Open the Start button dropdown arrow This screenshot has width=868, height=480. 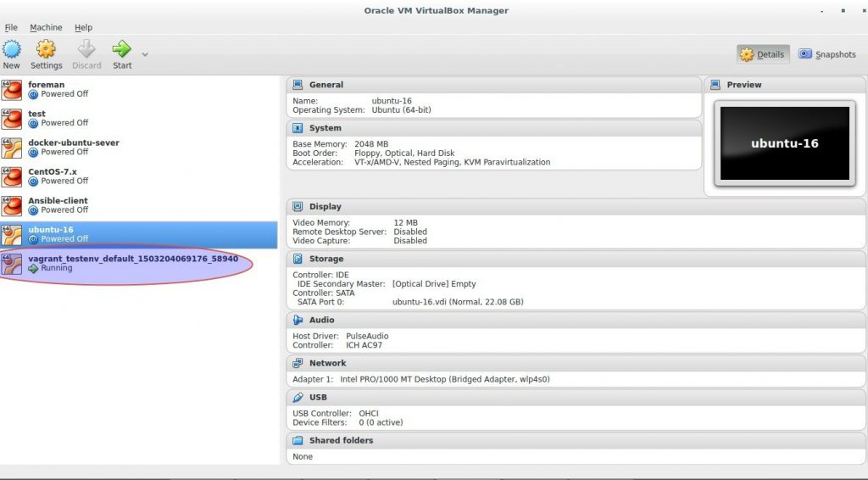(x=145, y=54)
